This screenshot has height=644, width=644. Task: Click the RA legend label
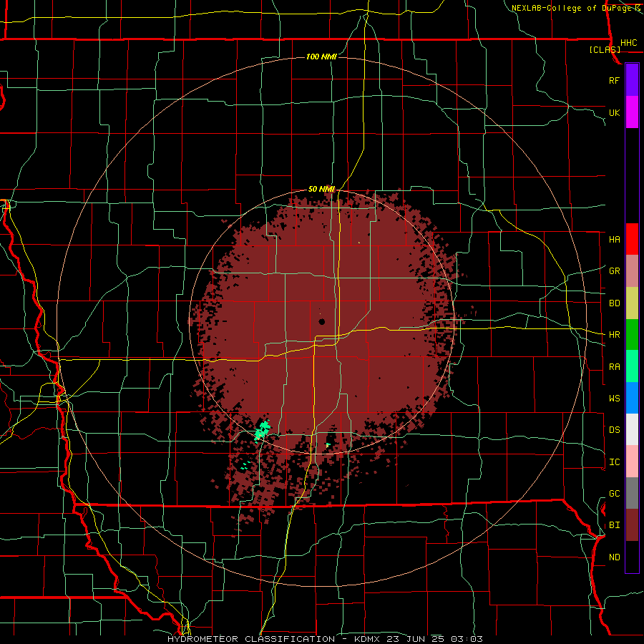[614, 367]
